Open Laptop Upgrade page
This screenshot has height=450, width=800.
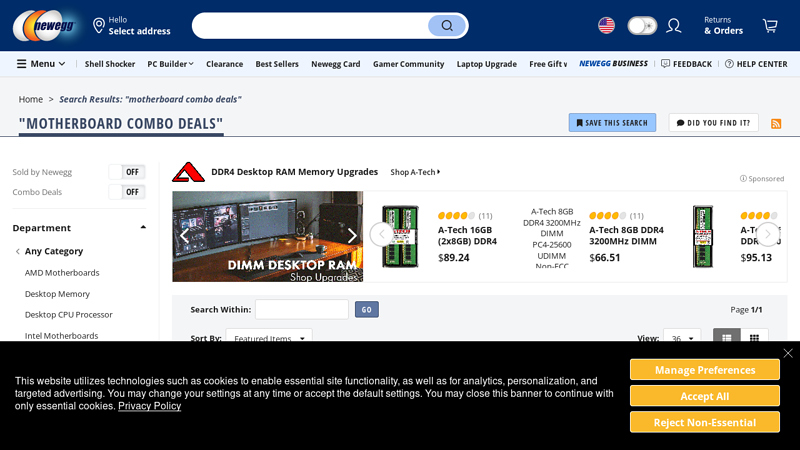[x=487, y=64]
